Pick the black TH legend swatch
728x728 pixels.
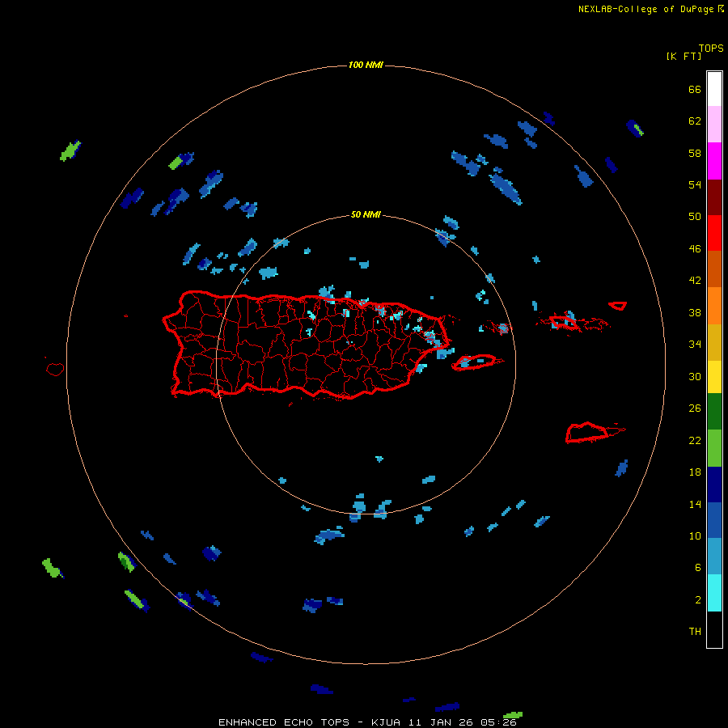714,629
